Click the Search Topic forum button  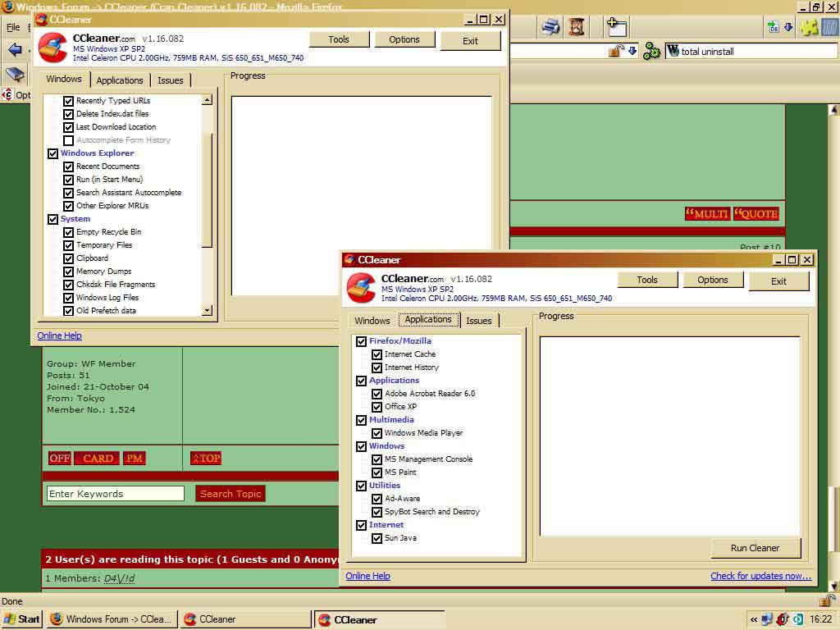point(231,493)
